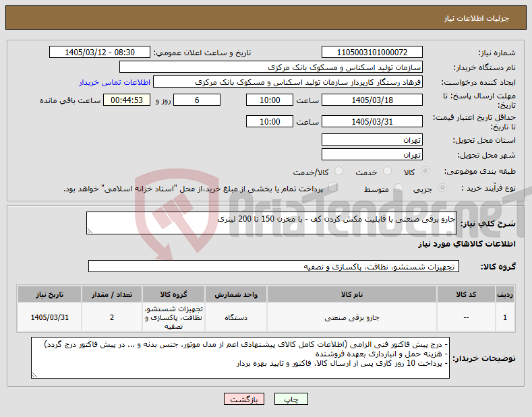Click the تعداد / مقدار column header
This screenshot has height=417, width=532.
coord(112,294)
